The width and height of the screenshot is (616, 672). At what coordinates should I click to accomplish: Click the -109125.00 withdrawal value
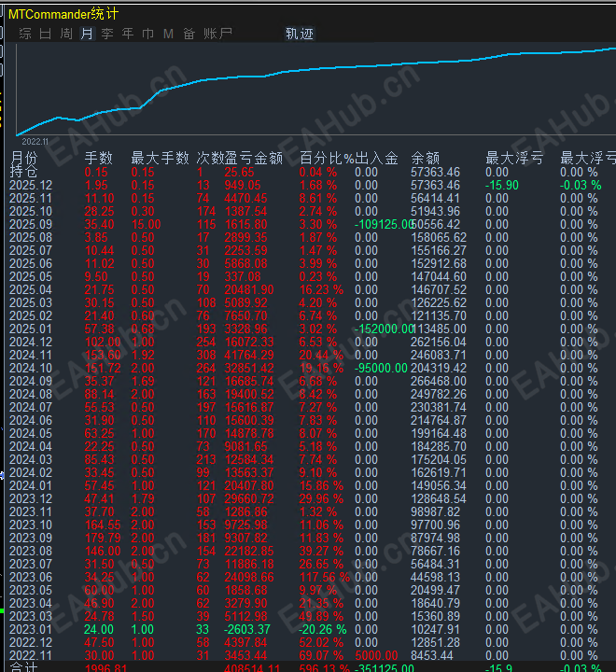pos(384,224)
